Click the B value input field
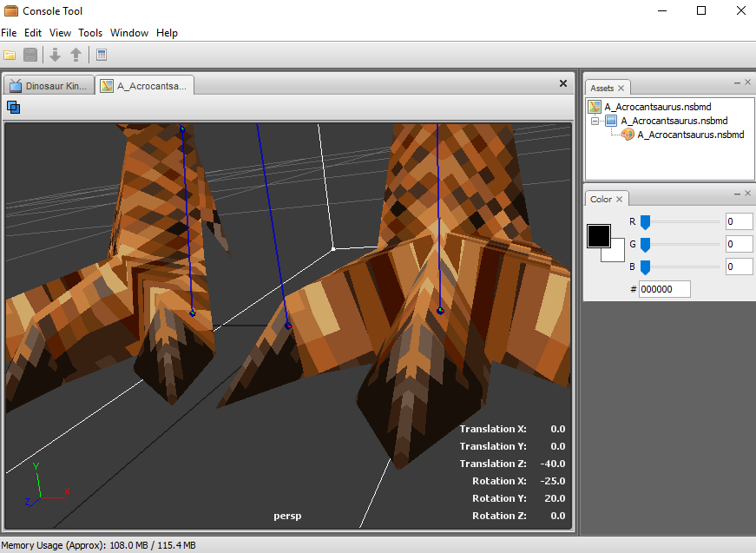Viewport: 756px width, 553px height. click(x=740, y=267)
